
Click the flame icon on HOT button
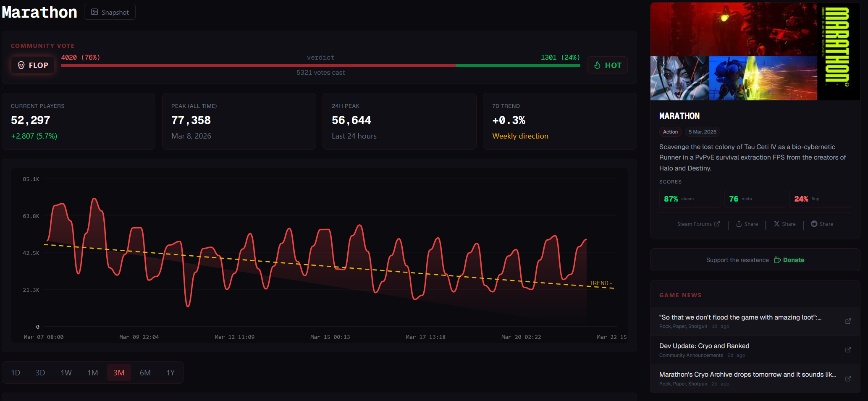(597, 65)
